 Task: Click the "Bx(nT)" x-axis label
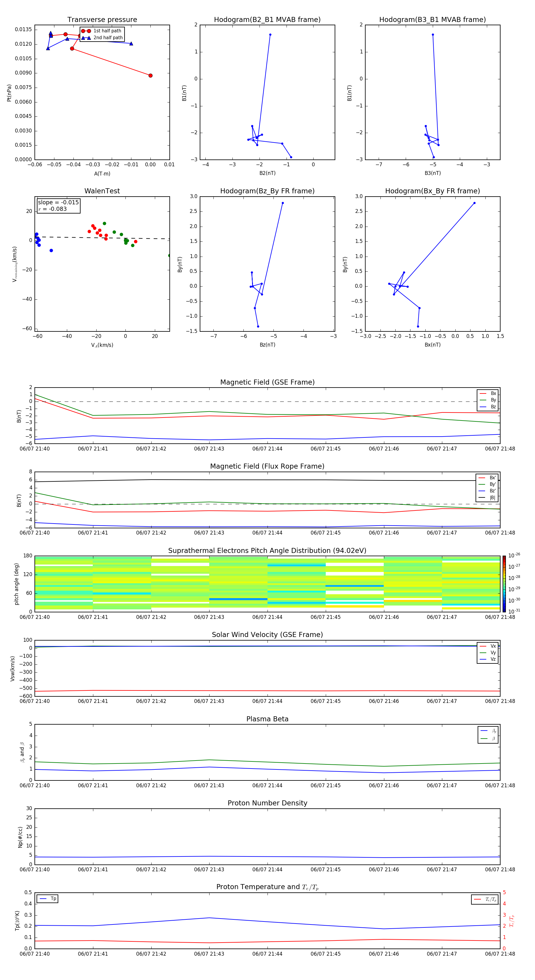point(432,345)
